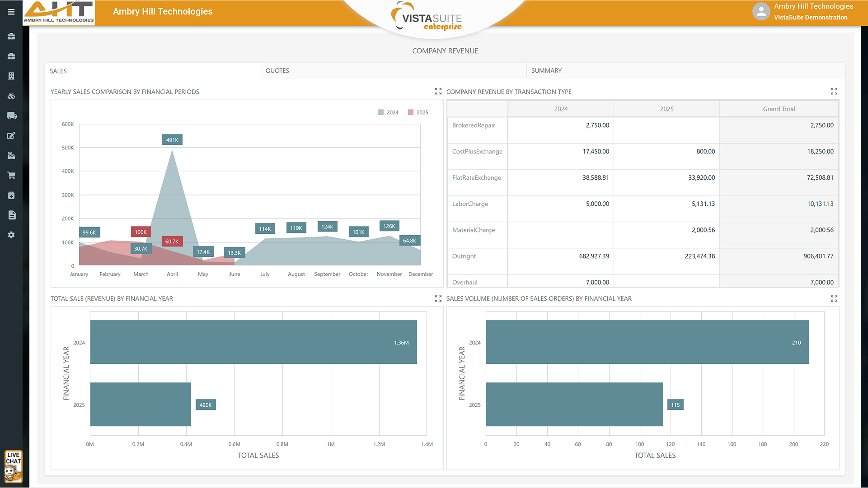Open the Live Chat button
The height and width of the screenshot is (488, 868).
tap(13, 467)
